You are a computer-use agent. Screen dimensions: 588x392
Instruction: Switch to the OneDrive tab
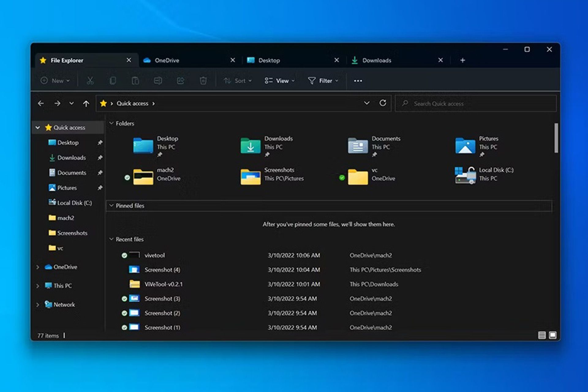[x=167, y=60]
